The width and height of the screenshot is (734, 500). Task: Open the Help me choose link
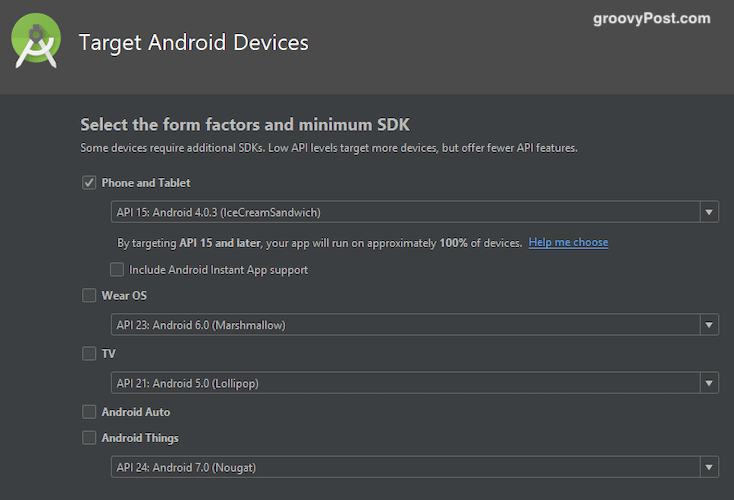(x=568, y=243)
